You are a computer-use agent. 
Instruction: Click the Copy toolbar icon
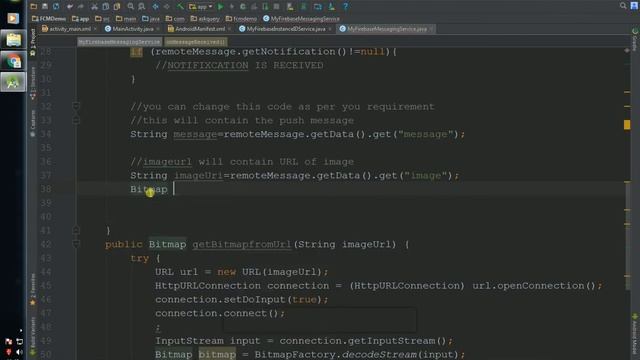click(x=106, y=7)
